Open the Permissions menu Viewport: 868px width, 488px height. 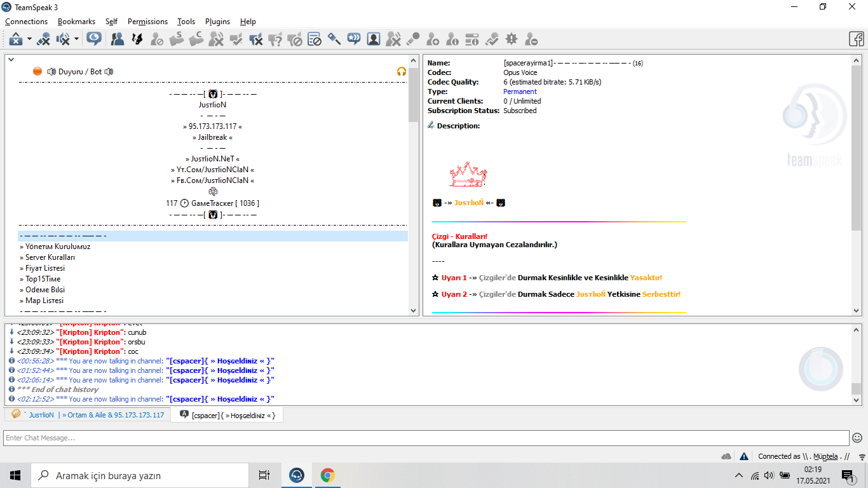coord(147,22)
